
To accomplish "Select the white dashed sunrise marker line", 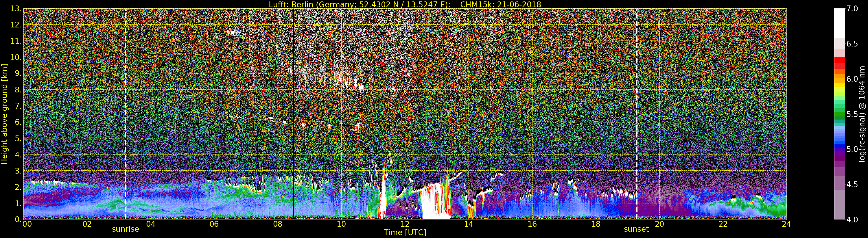I will point(126,114).
